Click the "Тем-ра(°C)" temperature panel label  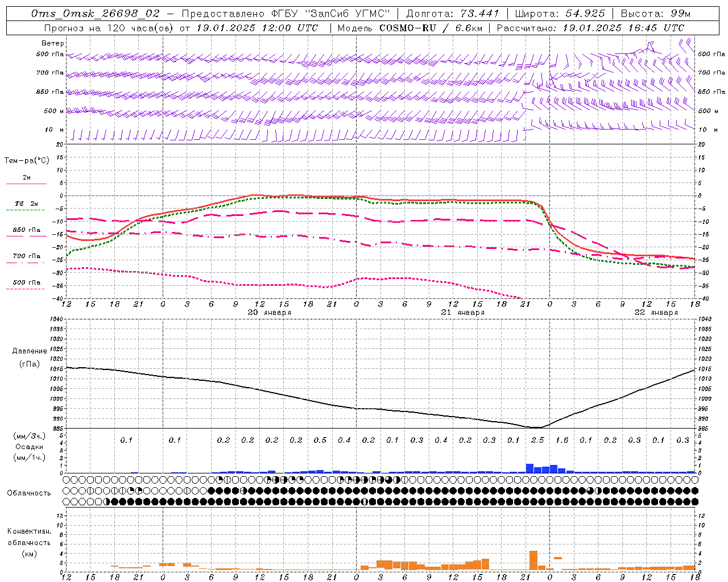pyautogui.click(x=27, y=161)
